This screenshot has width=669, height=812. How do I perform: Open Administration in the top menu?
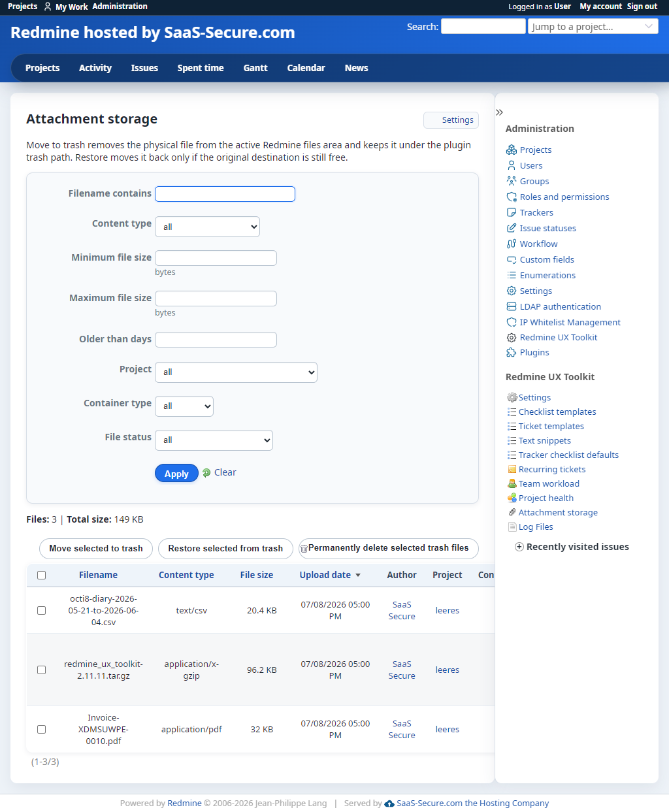[x=120, y=7]
